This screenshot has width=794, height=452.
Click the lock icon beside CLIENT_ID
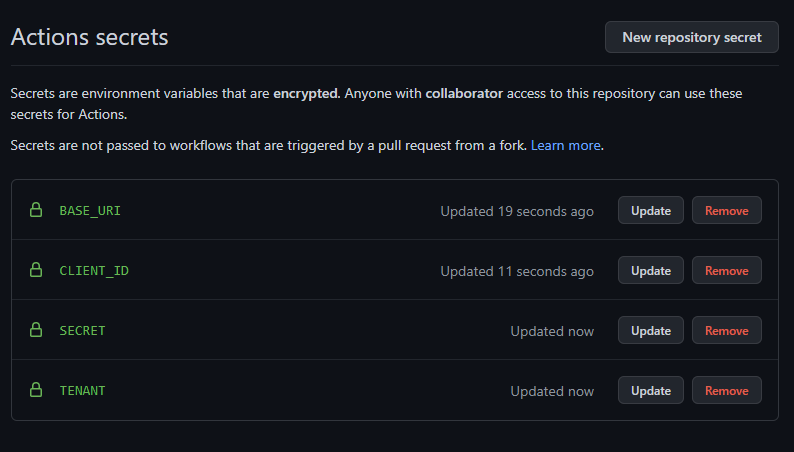[x=36, y=270]
